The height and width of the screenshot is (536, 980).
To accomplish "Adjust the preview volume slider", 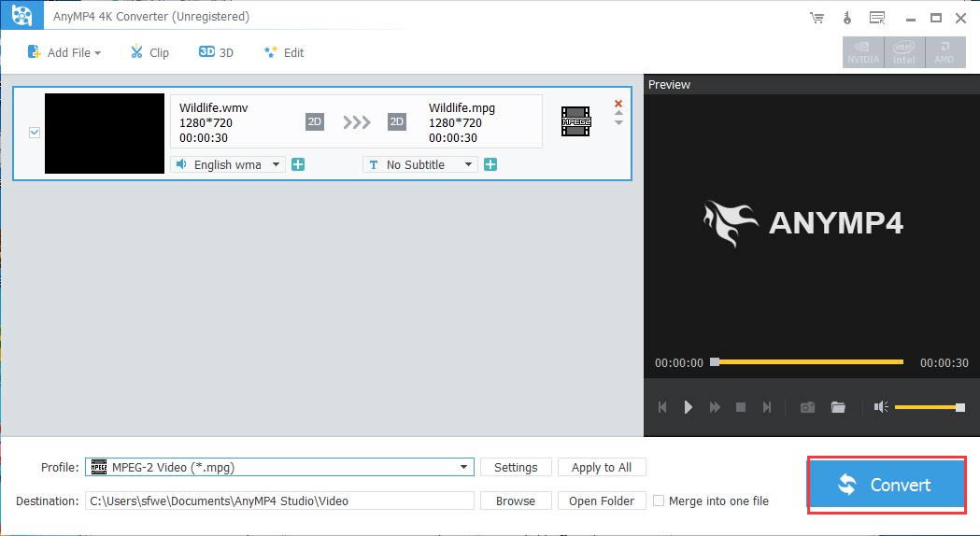I will coord(930,407).
